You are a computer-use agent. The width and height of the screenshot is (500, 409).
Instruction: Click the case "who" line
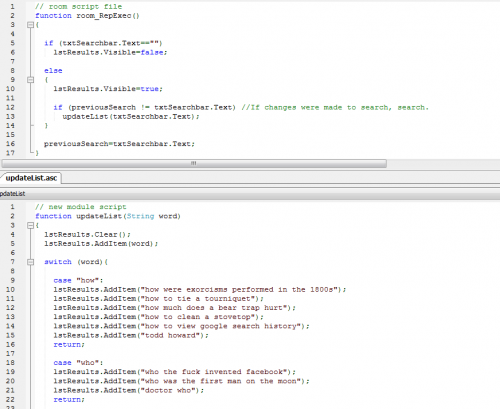78,363
